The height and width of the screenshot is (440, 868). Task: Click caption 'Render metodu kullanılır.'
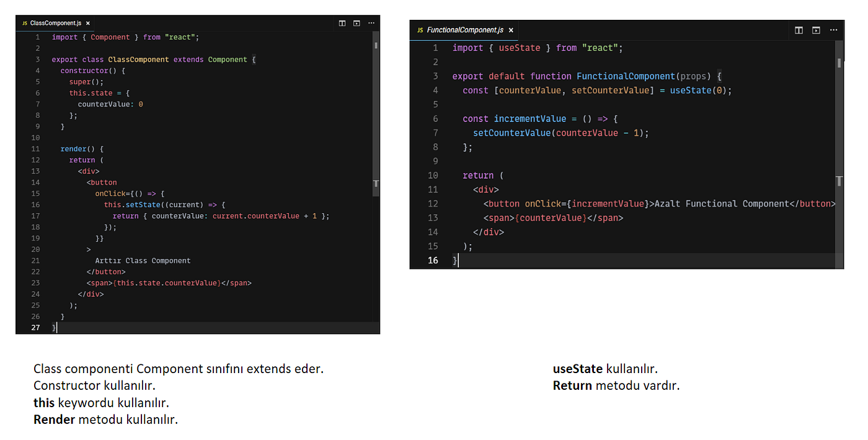pos(105,419)
